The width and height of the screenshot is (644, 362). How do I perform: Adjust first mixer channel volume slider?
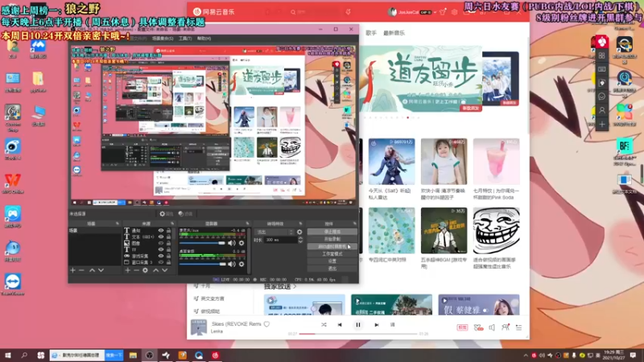pyautogui.click(x=203, y=243)
